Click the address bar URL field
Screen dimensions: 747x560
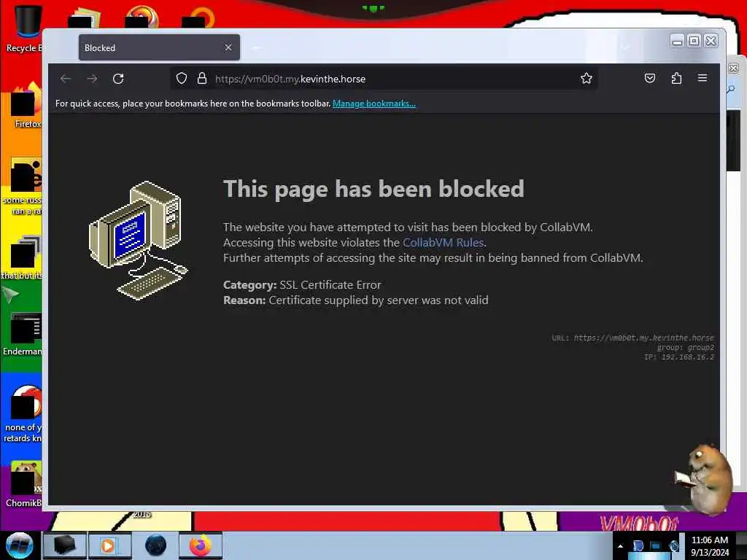click(384, 79)
